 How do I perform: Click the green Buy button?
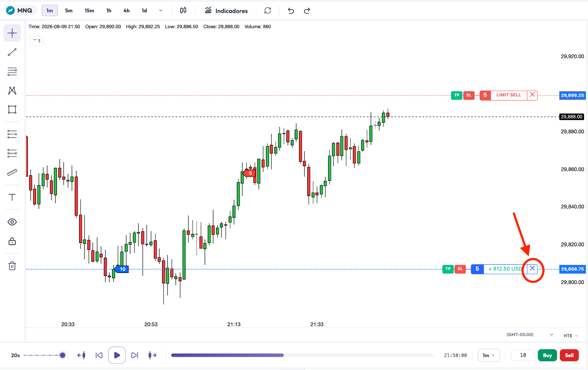547,355
